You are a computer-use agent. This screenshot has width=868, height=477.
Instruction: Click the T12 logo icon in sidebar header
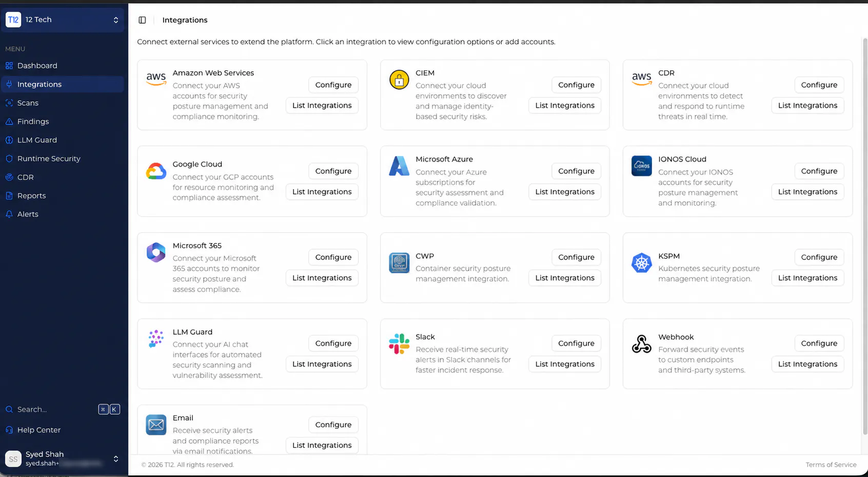(13, 20)
